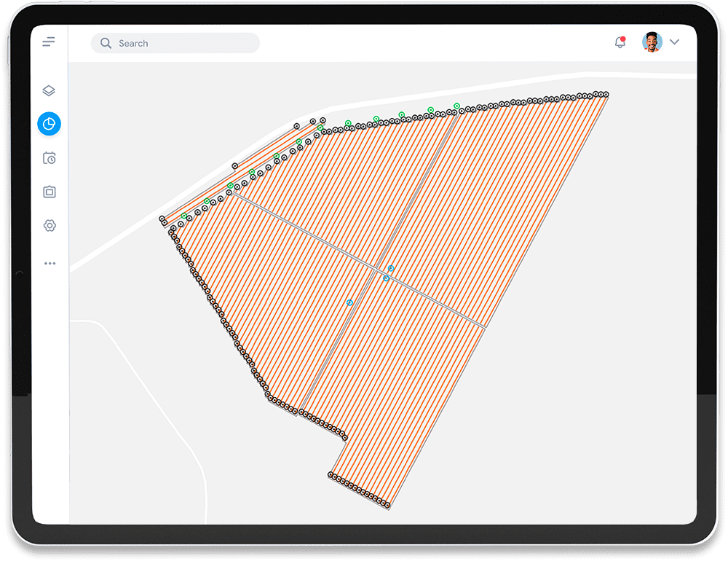Click the intersection of the two gray paths
The width and height of the screenshot is (728, 561).
click(x=376, y=270)
